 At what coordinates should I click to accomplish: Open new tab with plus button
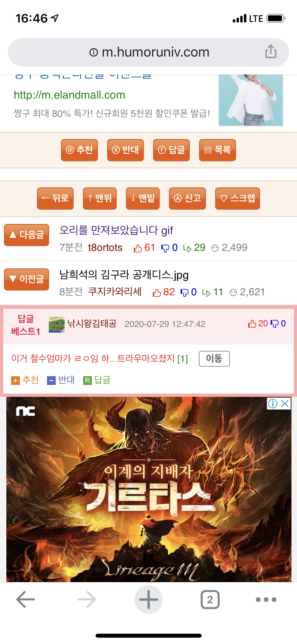click(149, 600)
